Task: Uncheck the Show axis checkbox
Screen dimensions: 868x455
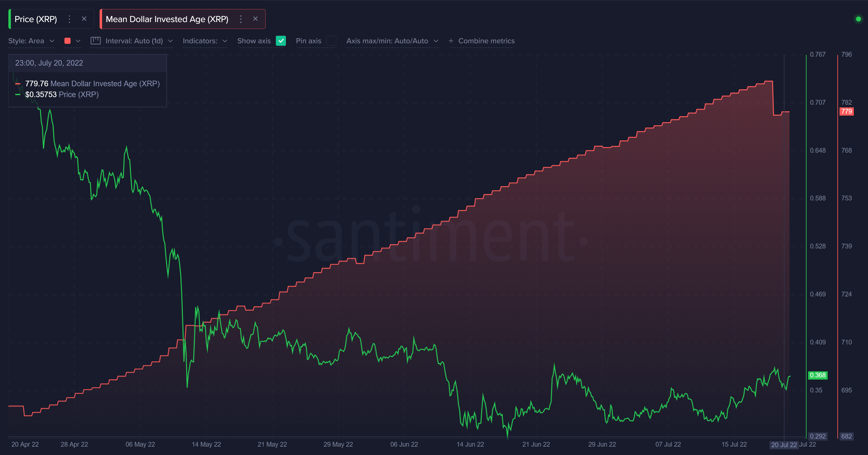Action: click(x=281, y=41)
